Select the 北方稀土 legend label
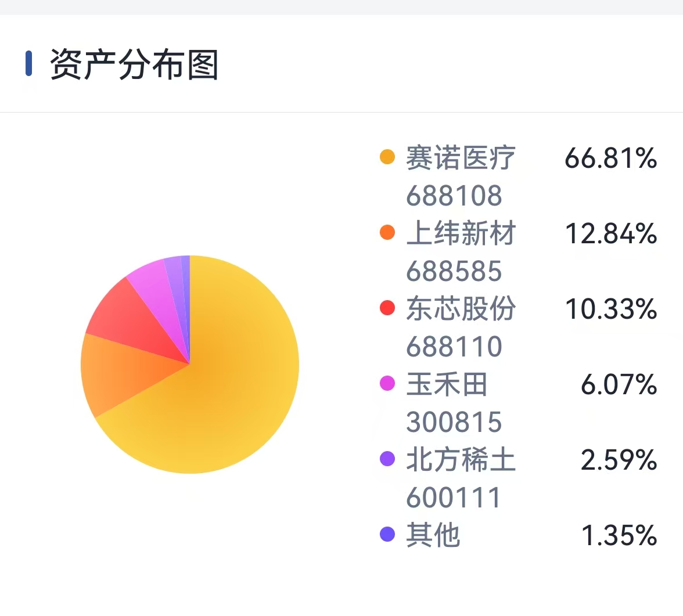Image resolution: width=683 pixels, height=616 pixels. (461, 459)
